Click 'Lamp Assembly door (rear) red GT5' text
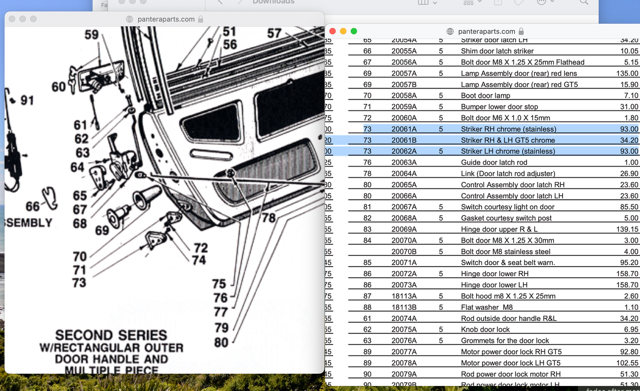This screenshot has width=640, height=391. click(x=519, y=84)
